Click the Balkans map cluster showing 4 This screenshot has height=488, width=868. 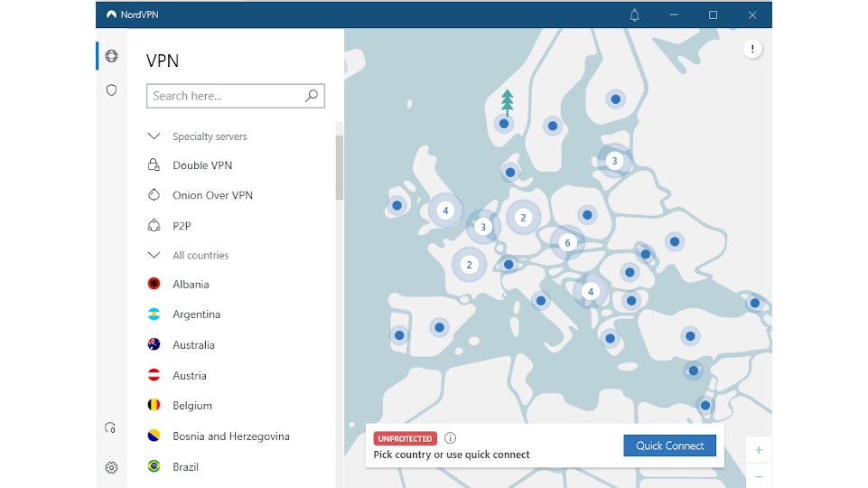[591, 291]
